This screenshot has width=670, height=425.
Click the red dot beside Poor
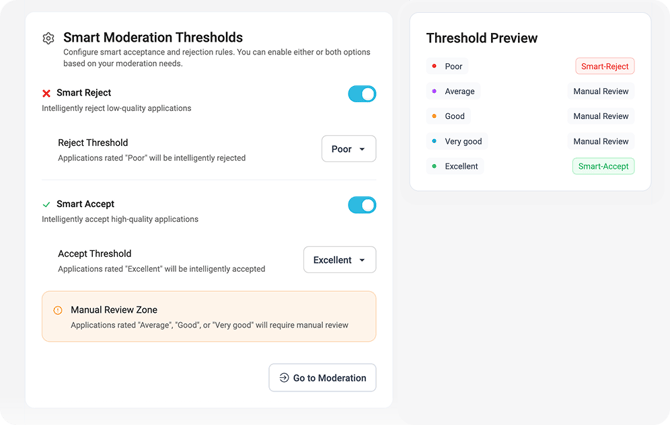pyautogui.click(x=433, y=67)
